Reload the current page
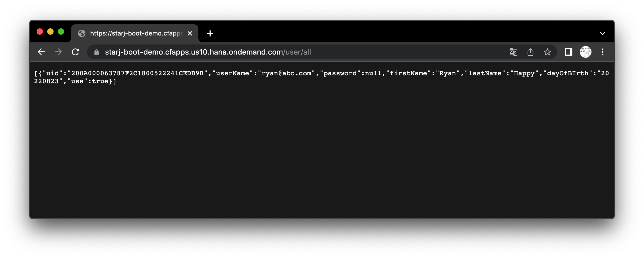This screenshot has width=644, height=258. coord(76,52)
